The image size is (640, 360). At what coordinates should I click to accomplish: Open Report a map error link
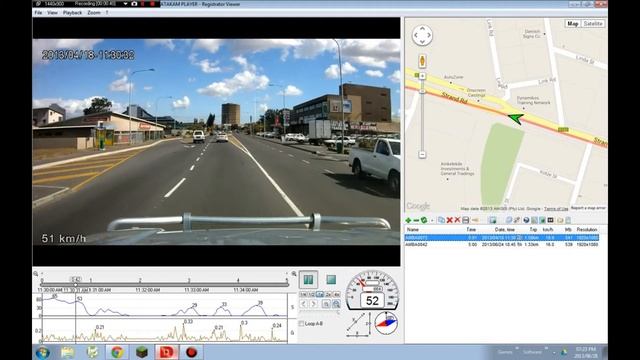[588, 208]
